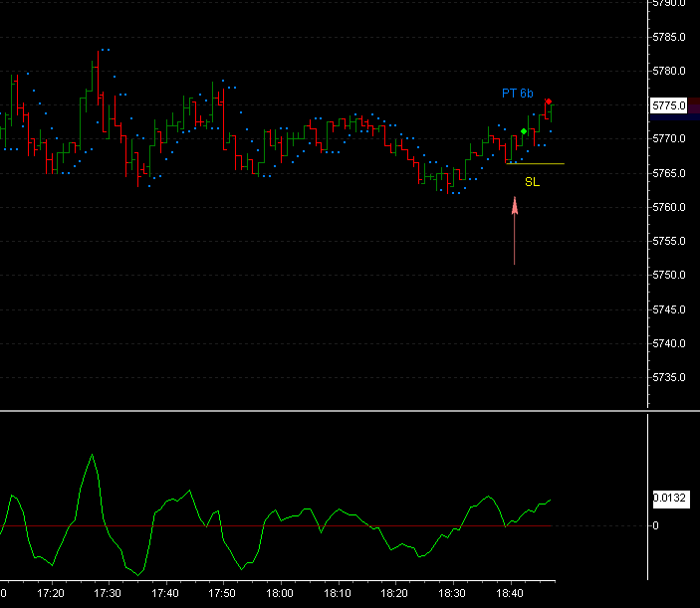Screen dimensions: 700x608
Task: Click the 18:10 time axis label
Action: tap(338, 593)
